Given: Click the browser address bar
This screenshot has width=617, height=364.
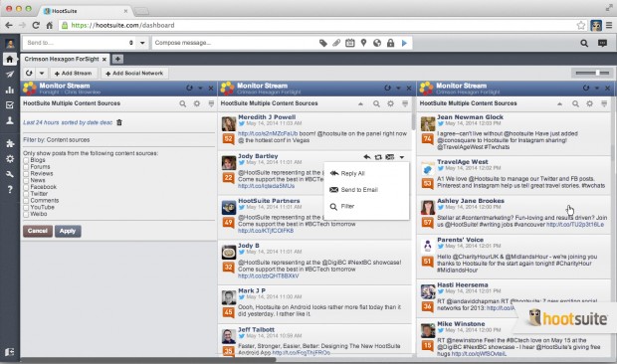Looking at the screenshot, I should click(x=322, y=25).
